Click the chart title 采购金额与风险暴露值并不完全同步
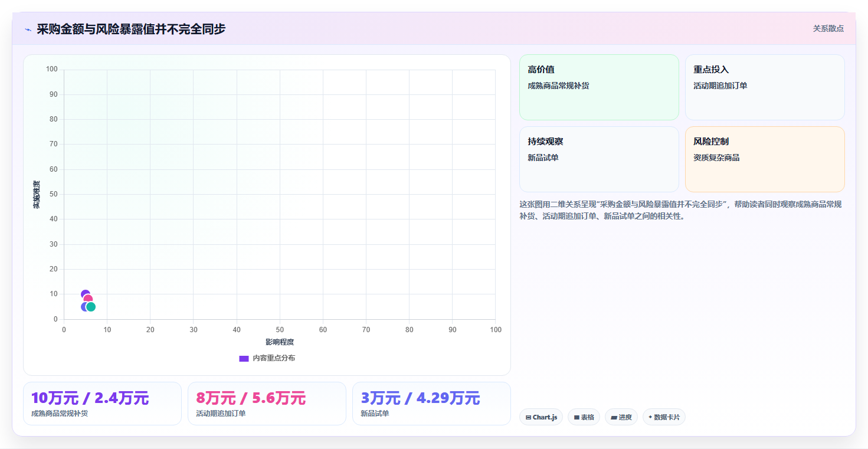This screenshot has width=868, height=449. tap(131, 29)
